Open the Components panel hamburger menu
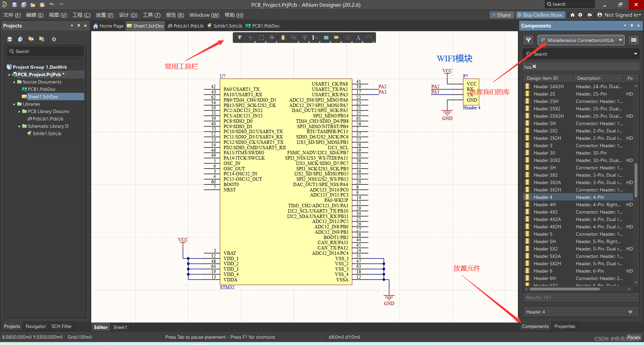Screen dimensions: 644x345 click(x=634, y=40)
